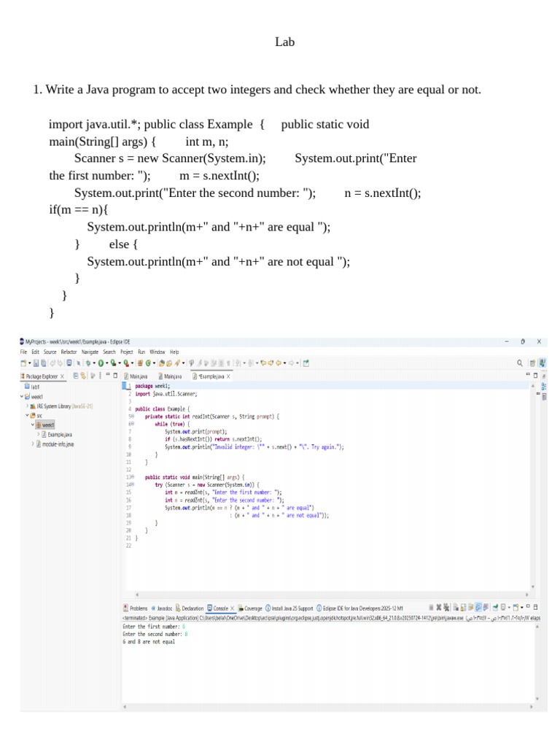
Task: Click the Forward navigation arrow icon
Action: 292,363
